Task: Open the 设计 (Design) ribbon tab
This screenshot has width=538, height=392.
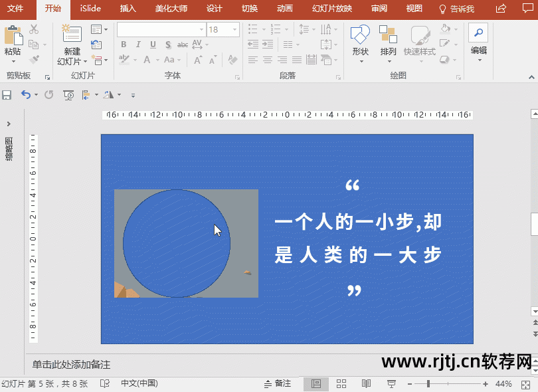Action: [214, 9]
